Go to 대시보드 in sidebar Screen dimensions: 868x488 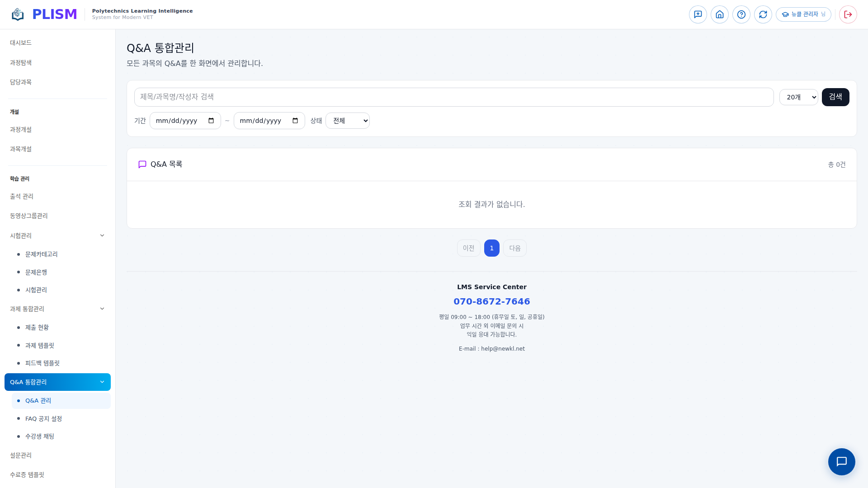point(21,42)
